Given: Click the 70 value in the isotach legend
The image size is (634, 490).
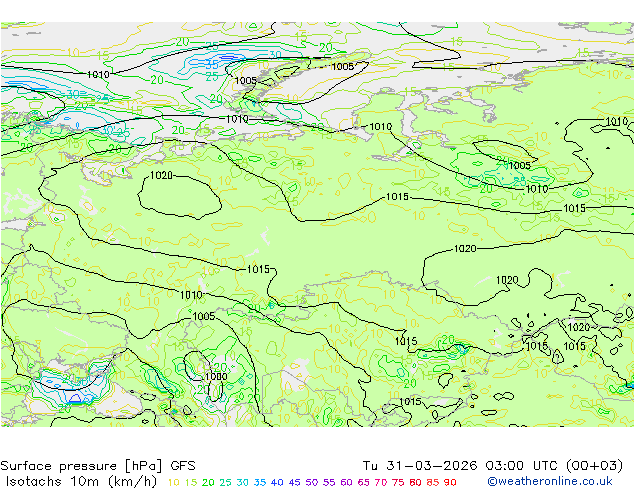Looking at the screenshot, I should (x=381, y=482).
